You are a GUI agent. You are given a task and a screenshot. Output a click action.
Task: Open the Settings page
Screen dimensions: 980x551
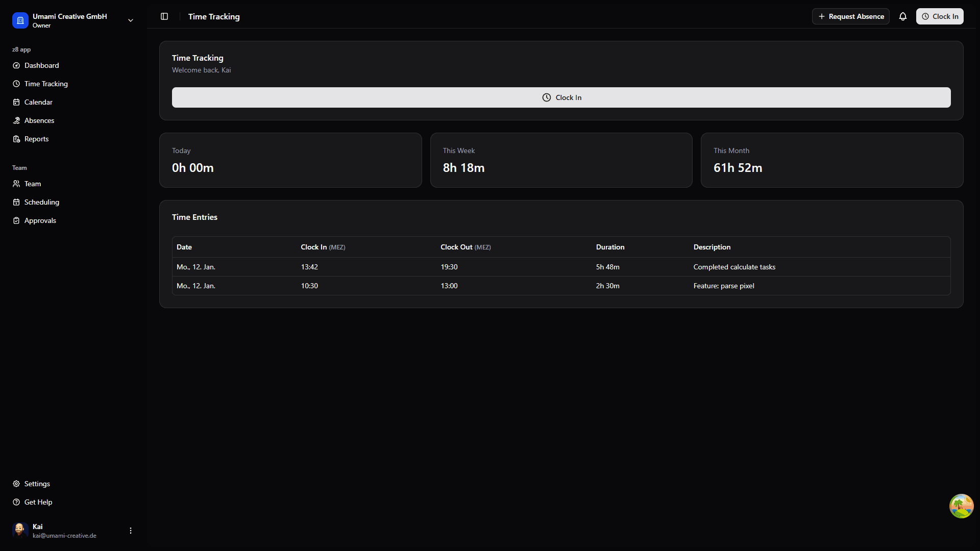pos(37,484)
